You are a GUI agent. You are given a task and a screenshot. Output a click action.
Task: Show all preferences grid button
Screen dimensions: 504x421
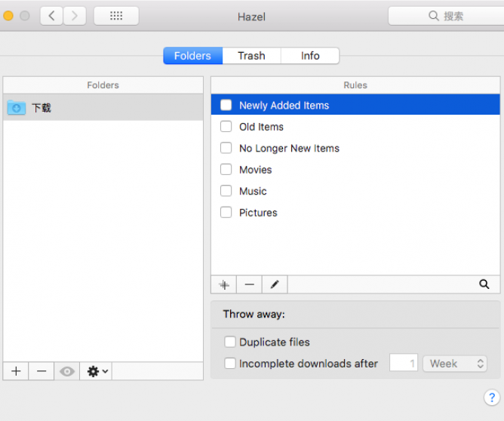pyautogui.click(x=116, y=16)
